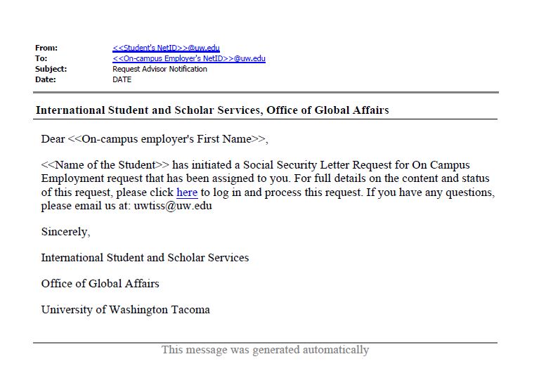
Task: Click the bold International Student and Scholar Services heading
Action: [212, 110]
